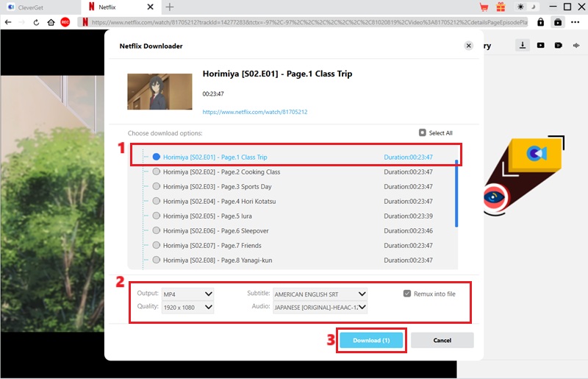
Task: Go to home page icon
Action: click(x=51, y=22)
